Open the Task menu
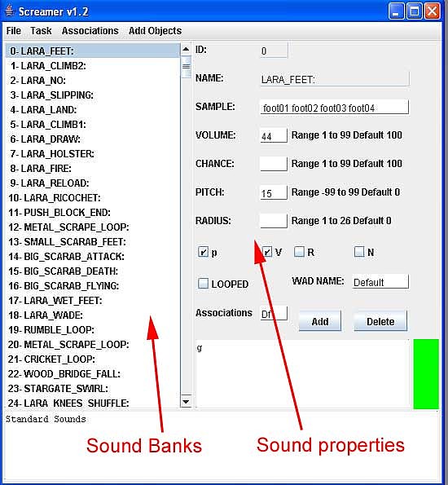Viewport: 448px width, 485px height. tap(41, 31)
